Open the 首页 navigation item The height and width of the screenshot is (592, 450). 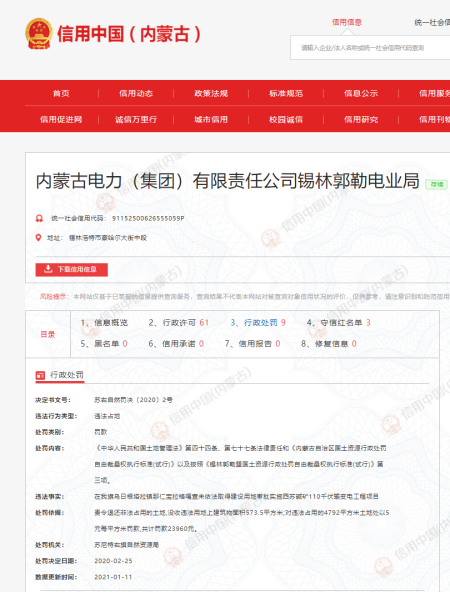61,93
